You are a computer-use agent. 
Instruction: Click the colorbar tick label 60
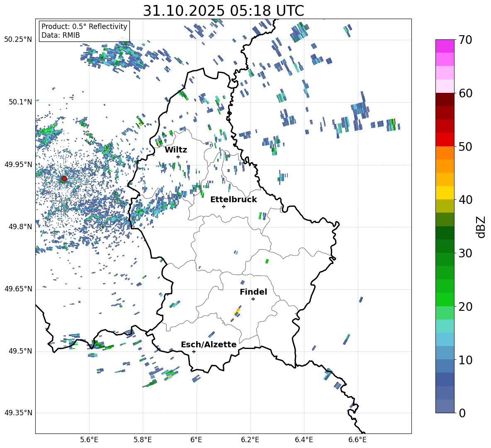point(465,93)
